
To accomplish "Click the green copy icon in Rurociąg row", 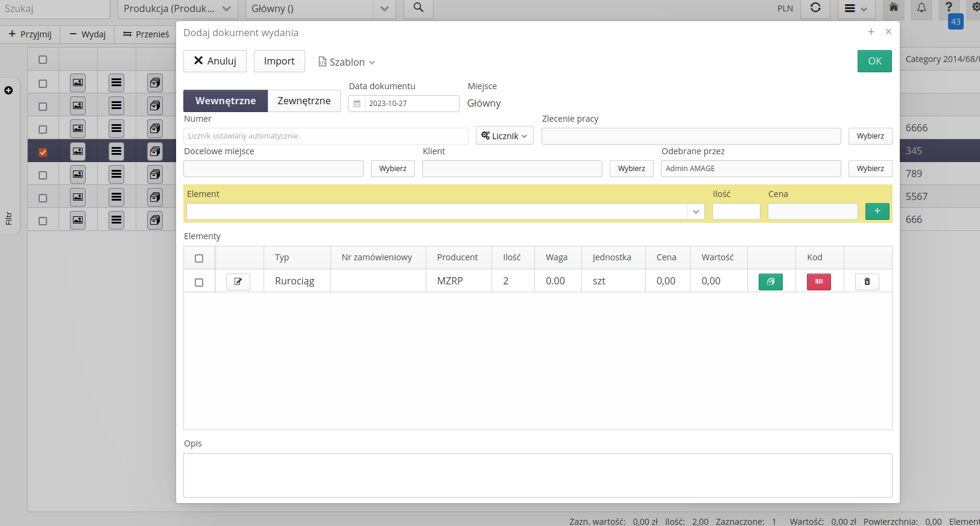I will coord(770,281).
